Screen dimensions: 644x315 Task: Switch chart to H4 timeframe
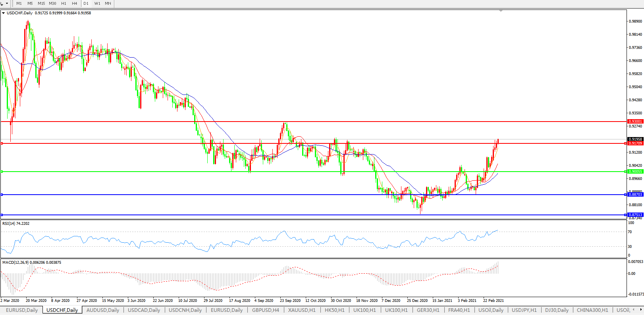click(x=75, y=3)
